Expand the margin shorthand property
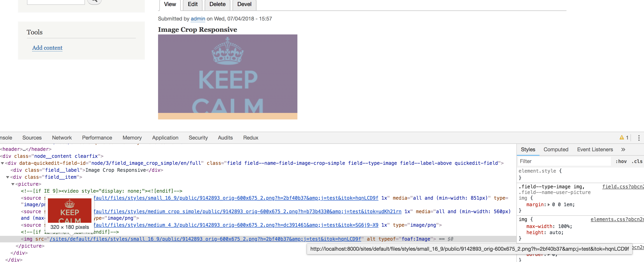This screenshot has width=644, height=262. (x=549, y=205)
